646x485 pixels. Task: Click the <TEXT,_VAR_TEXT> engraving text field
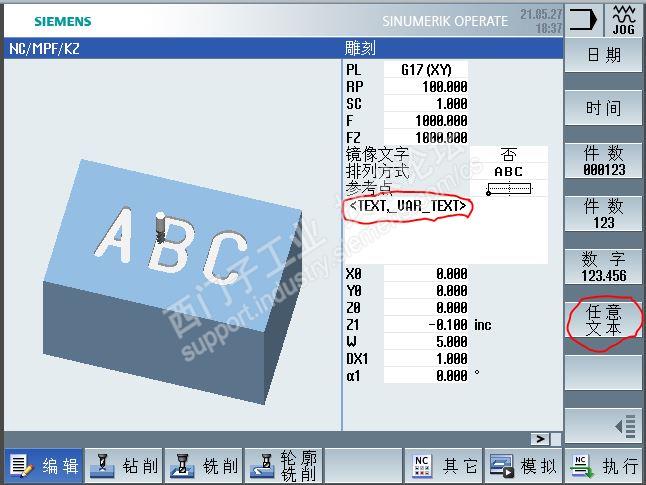447,231
